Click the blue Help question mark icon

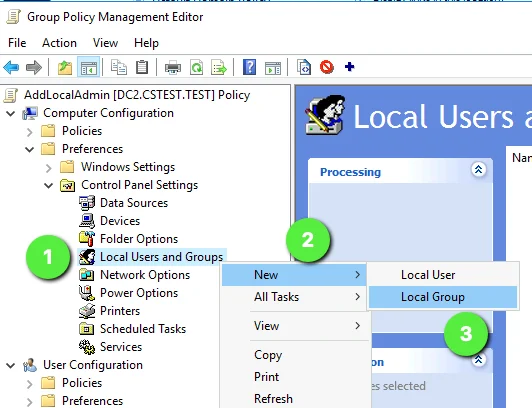(x=249, y=67)
